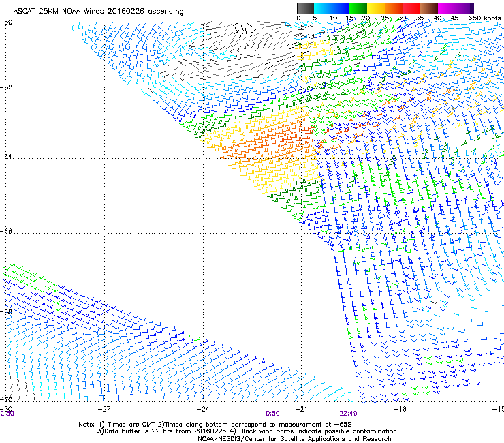Image resolution: width=504 pixels, height=443 pixels.
Task: Click the '-62' latitude axis label
Action: [6, 87]
